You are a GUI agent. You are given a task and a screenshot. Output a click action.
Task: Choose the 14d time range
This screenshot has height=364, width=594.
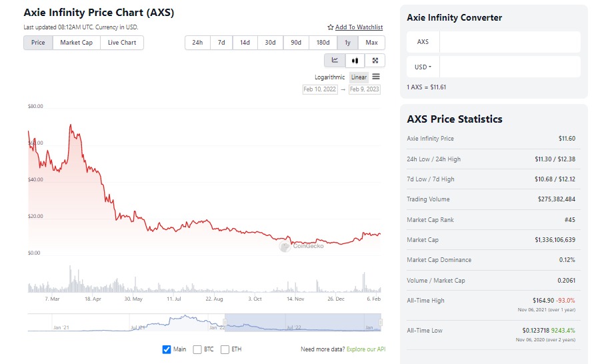pyautogui.click(x=245, y=43)
